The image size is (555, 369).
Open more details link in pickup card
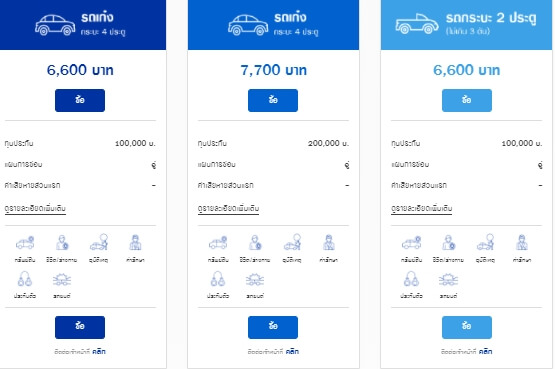422,209
